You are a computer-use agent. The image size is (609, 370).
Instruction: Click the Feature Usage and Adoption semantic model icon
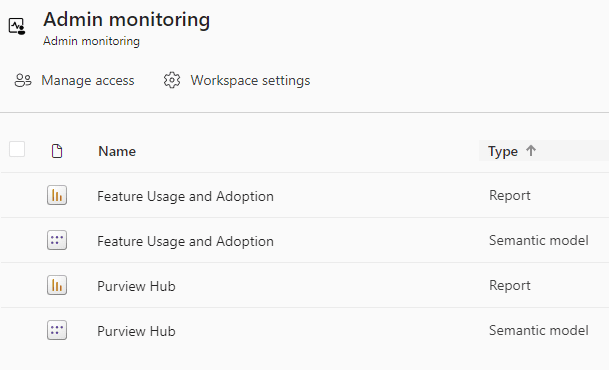pyautogui.click(x=57, y=240)
